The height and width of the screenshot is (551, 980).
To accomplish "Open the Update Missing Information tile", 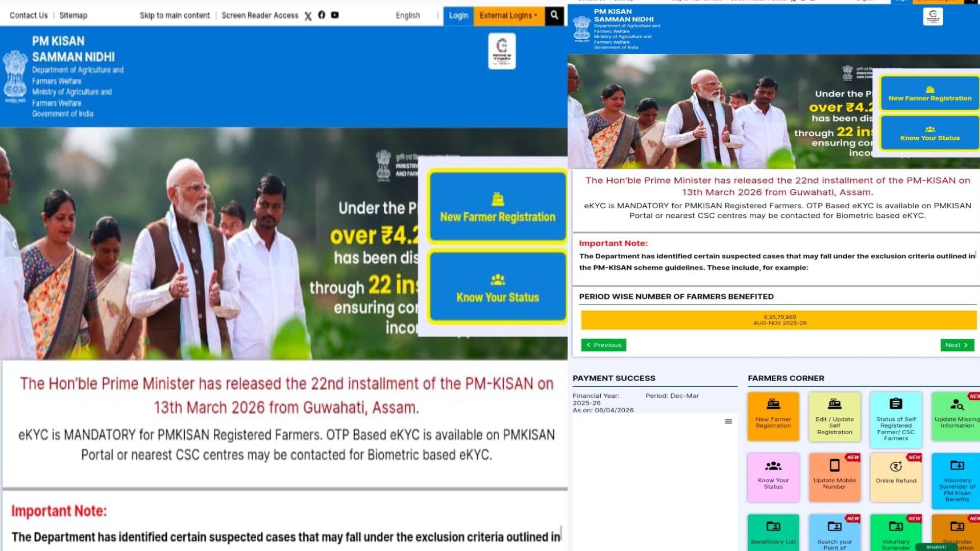I will click(955, 416).
